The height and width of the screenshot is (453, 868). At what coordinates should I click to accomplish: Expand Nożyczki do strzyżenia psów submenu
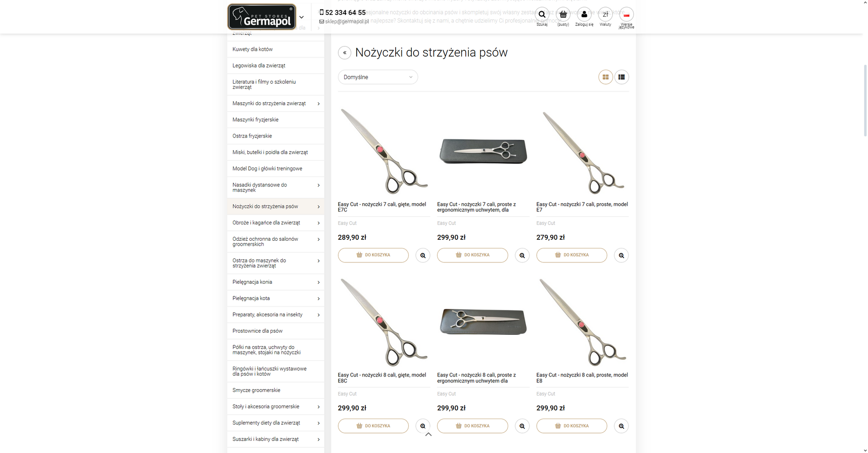click(x=319, y=207)
